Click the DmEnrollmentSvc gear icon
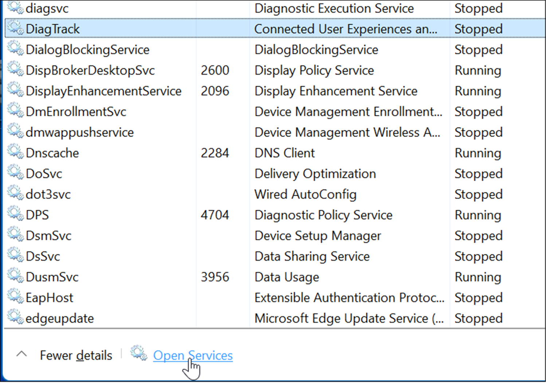 pyautogui.click(x=15, y=111)
